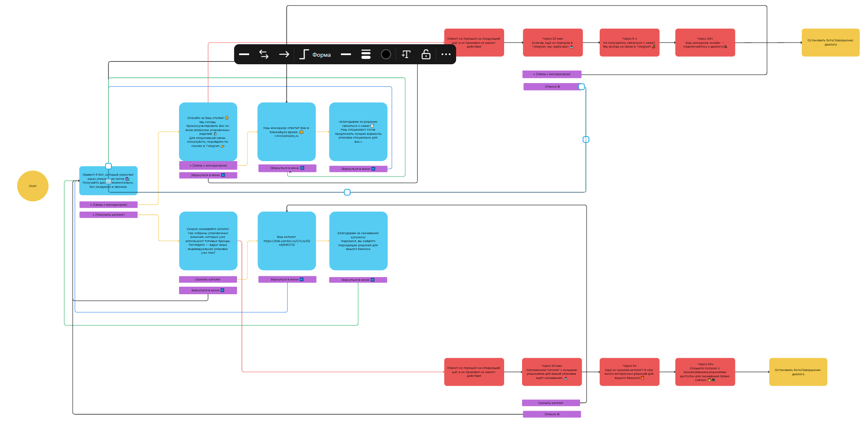Viewport: 868px width, 429px height.
Task: Open the start endpoint style dropdown
Action: click(244, 54)
